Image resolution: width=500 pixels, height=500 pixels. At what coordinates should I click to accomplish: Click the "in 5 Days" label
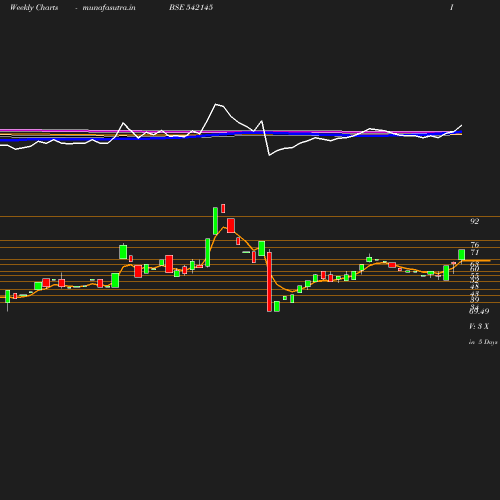(483, 342)
